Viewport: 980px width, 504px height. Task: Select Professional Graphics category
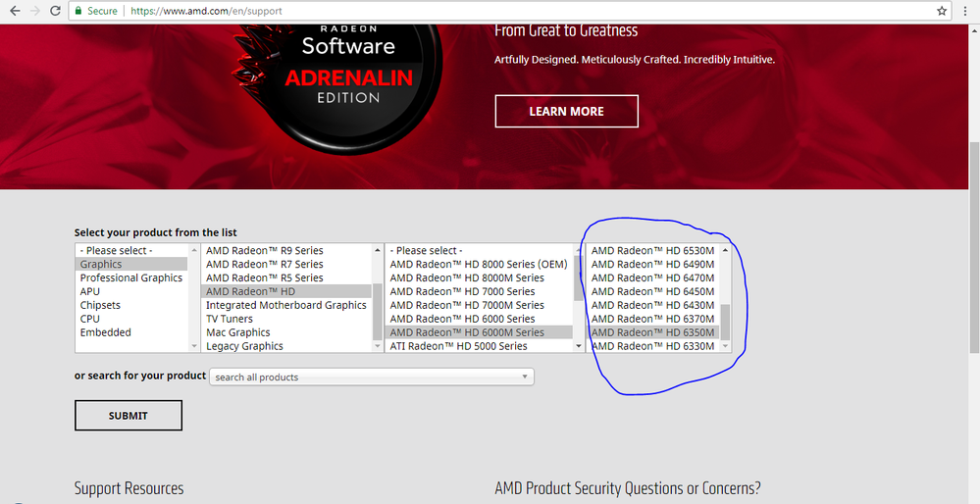tap(131, 277)
